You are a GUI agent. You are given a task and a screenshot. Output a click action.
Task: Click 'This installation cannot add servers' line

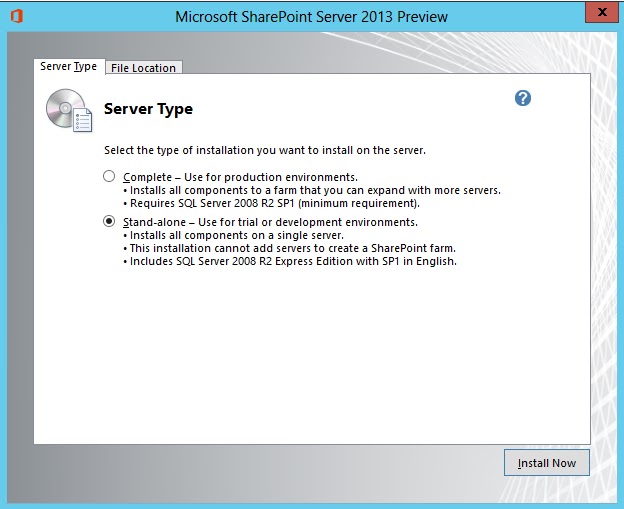pyautogui.click(x=290, y=248)
